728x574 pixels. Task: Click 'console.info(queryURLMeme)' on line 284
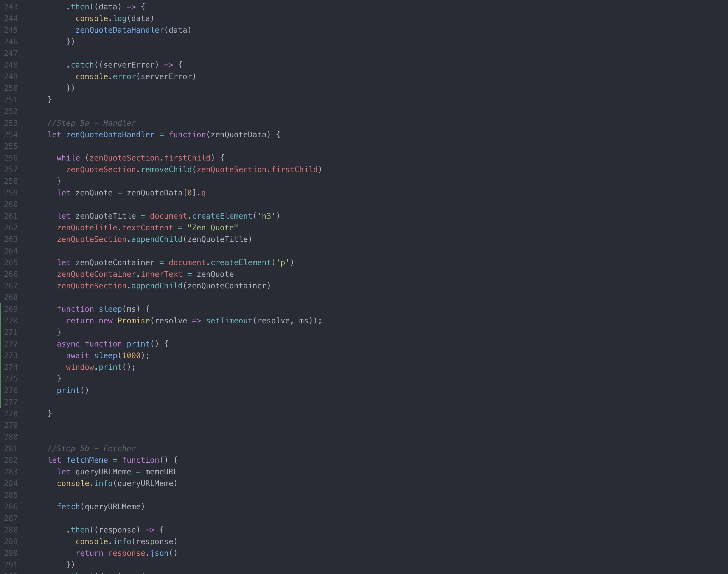click(x=117, y=483)
